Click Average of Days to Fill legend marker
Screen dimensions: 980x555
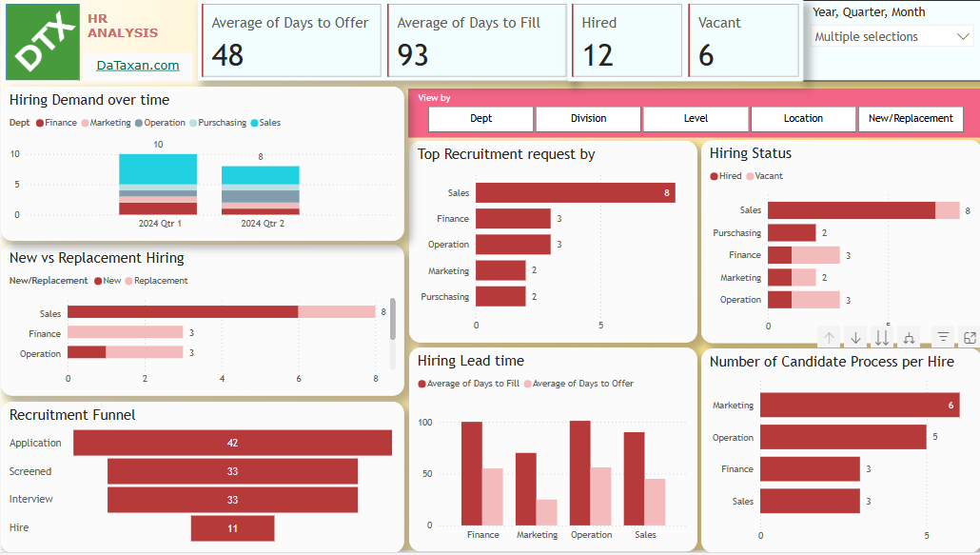[x=421, y=384]
